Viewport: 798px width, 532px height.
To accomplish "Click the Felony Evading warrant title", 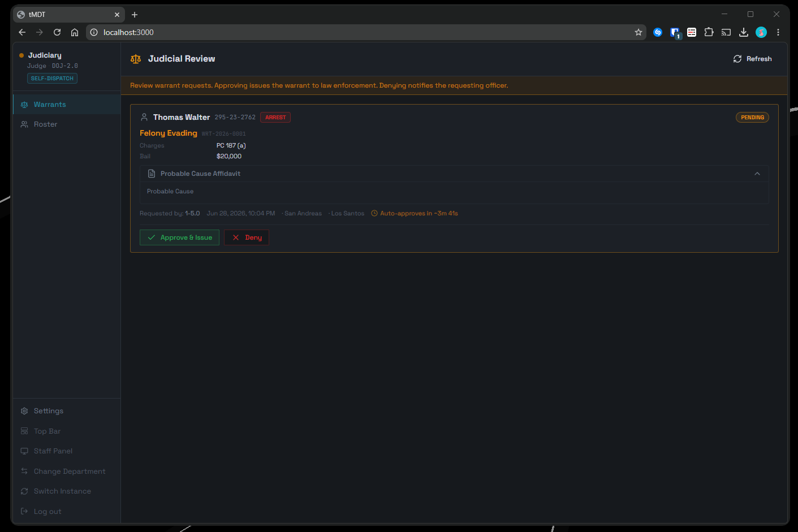I will (x=169, y=133).
